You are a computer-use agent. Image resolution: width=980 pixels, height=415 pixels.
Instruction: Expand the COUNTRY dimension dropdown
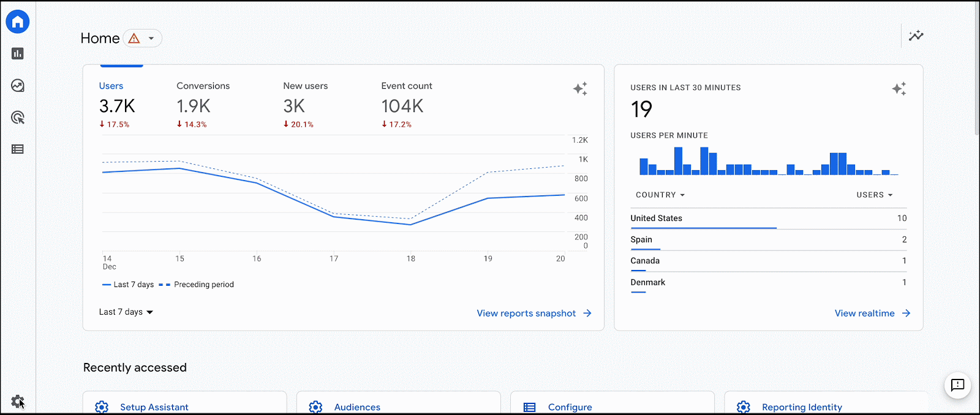(660, 195)
